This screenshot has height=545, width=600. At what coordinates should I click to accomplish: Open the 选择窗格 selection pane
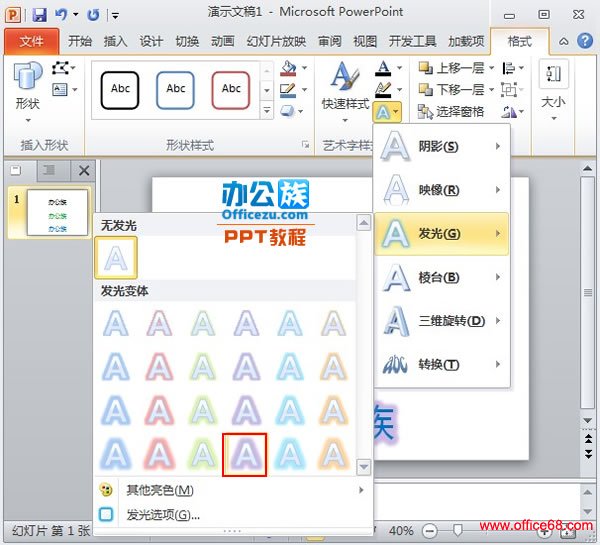click(x=451, y=112)
